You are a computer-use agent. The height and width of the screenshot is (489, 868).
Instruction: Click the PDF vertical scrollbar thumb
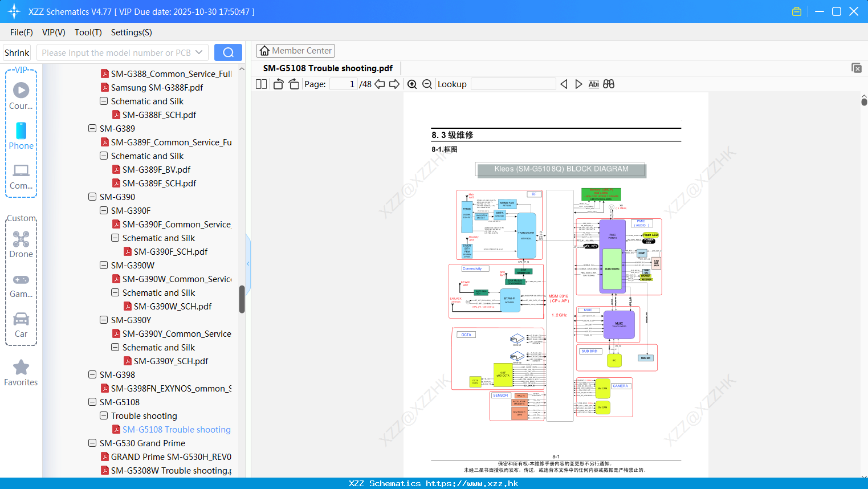click(x=864, y=102)
